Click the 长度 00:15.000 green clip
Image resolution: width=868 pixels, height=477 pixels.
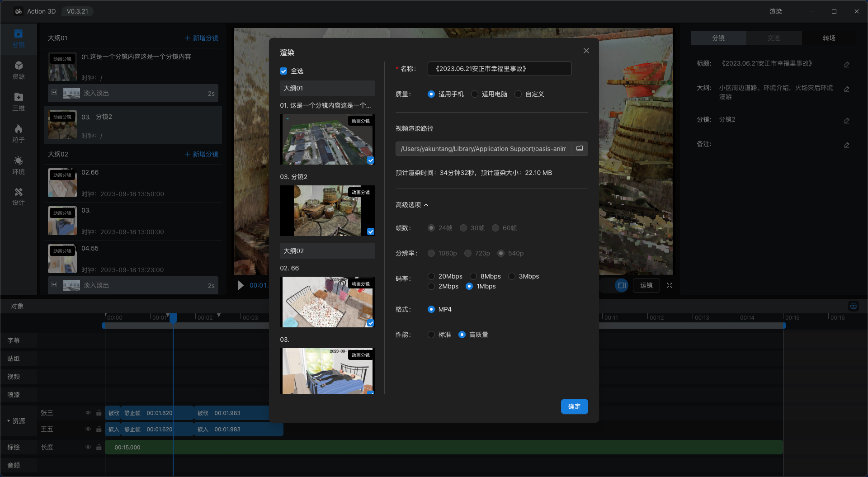(x=444, y=447)
